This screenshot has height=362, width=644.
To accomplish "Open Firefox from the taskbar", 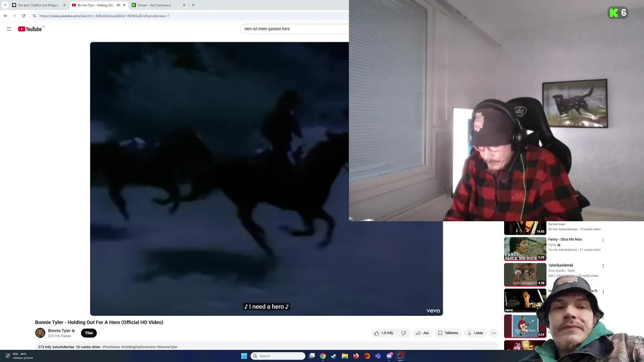I will [356, 356].
